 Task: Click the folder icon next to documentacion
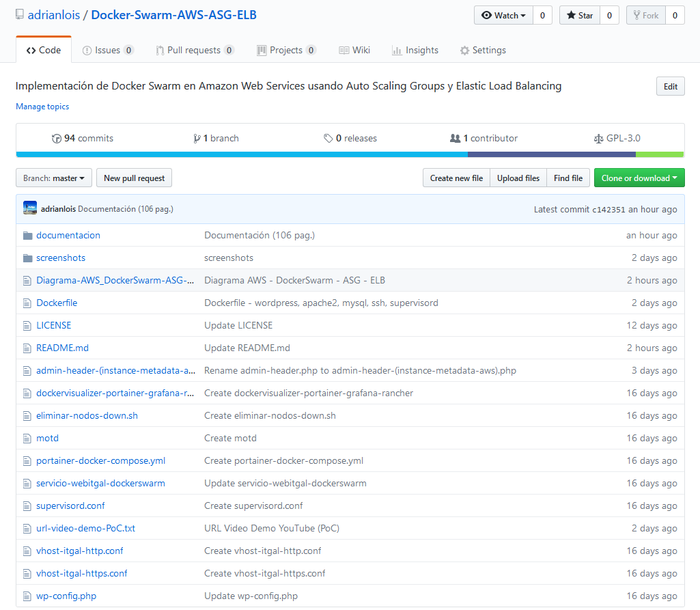coord(28,236)
